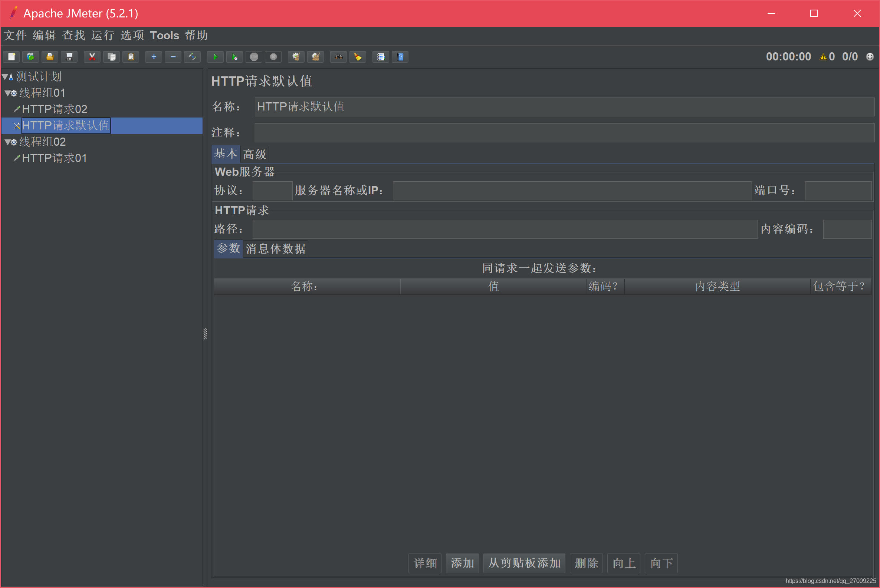880x588 pixels.
Task: Collapse the 测试计划 tree node
Action: (4, 77)
